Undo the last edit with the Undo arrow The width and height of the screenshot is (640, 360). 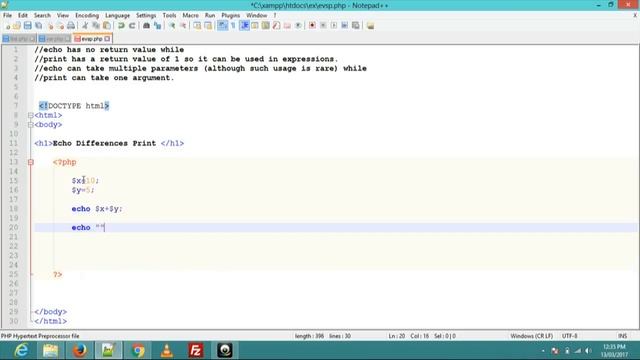tap(121, 26)
